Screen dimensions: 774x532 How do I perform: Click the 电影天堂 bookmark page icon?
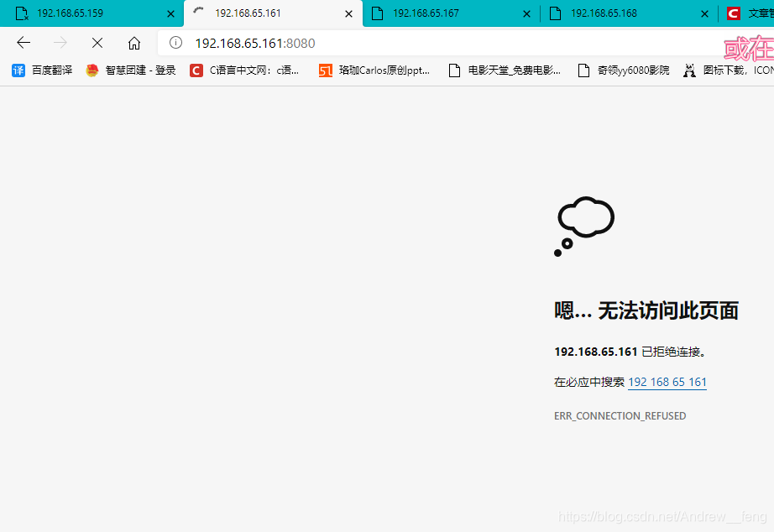pos(453,70)
